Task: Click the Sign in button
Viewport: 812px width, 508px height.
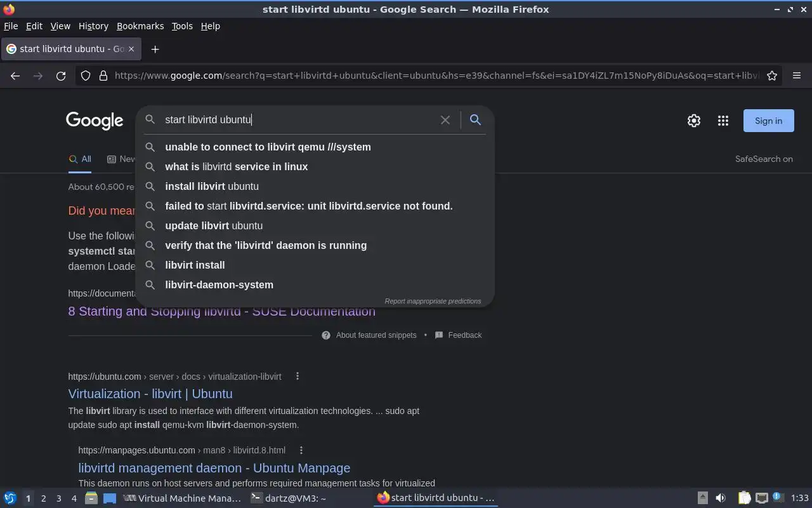Action: pyautogui.click(x=768, y=121)
